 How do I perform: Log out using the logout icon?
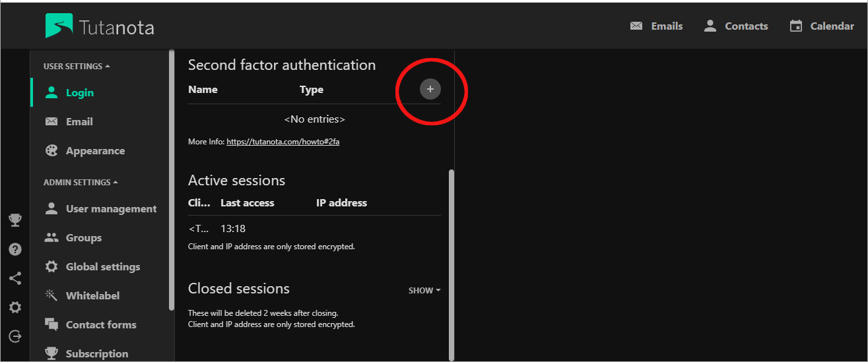[x=15, y=336]
